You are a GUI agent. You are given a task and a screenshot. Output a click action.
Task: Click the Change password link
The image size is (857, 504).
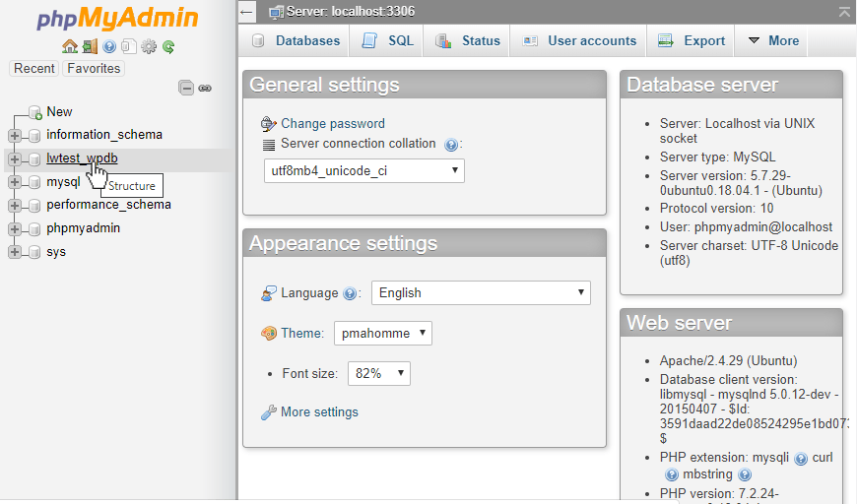pyautogui.click(x=333, y=124)
